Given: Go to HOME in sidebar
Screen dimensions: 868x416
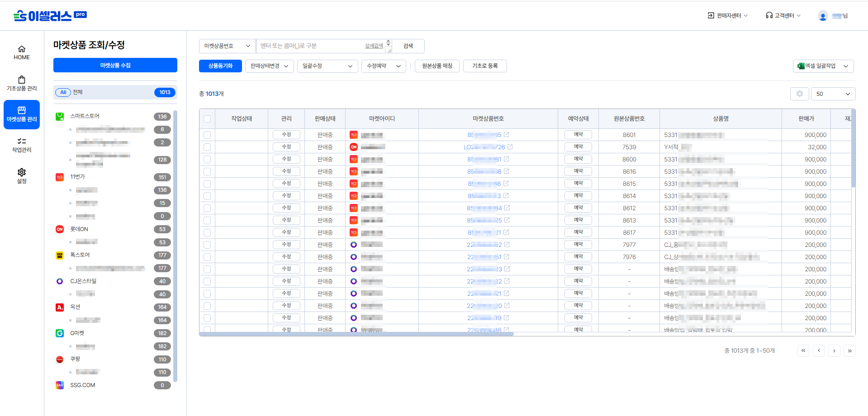Looking at the screenshot, I should (x=22, y=53).
